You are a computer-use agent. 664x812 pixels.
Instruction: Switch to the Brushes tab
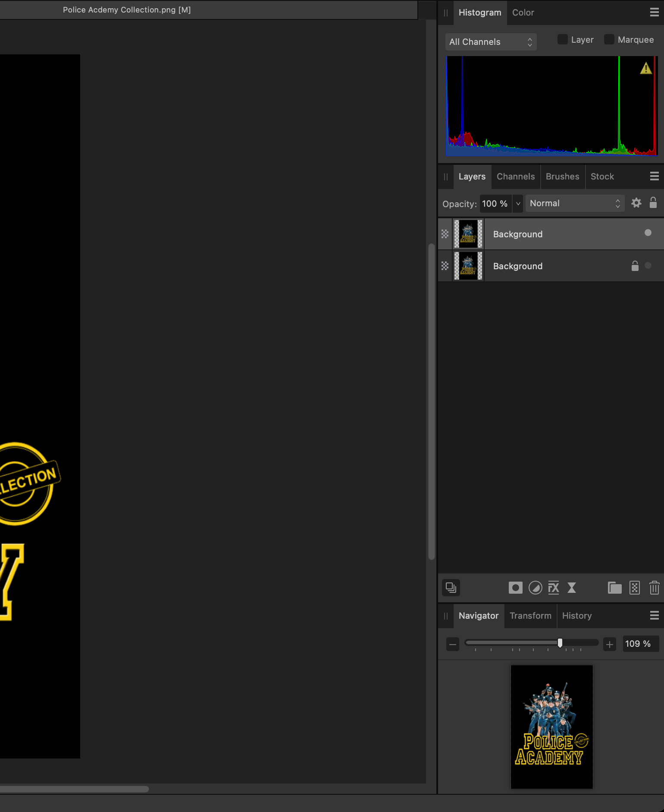point(562,176)
